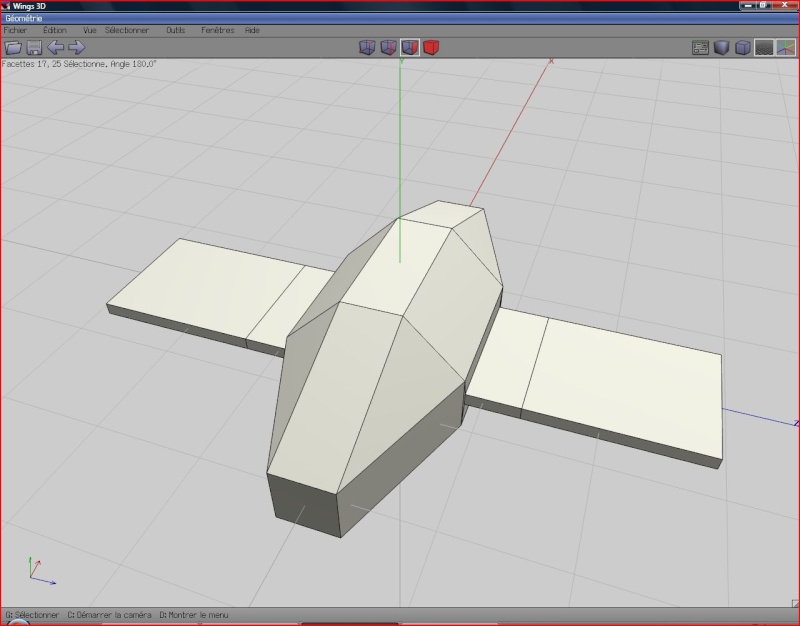
Task: Undo with the left arrow icon
Action: [56, 47]
